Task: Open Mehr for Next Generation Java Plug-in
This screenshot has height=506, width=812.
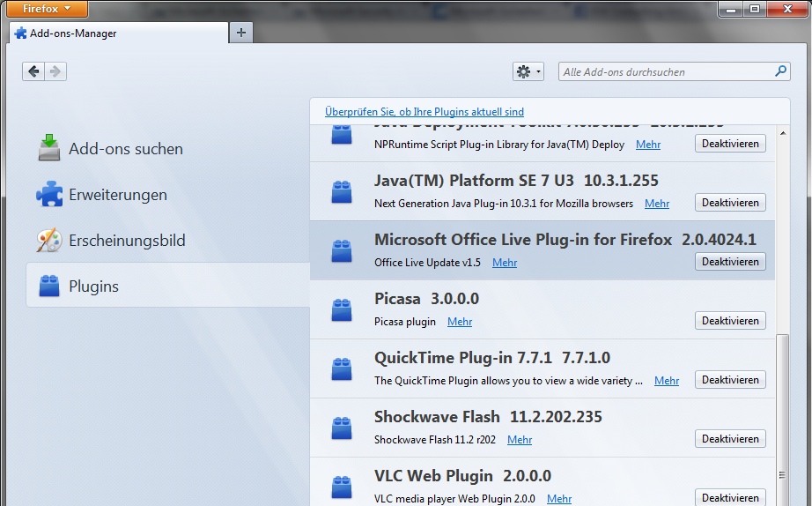Action: click(x=657, y=204)
